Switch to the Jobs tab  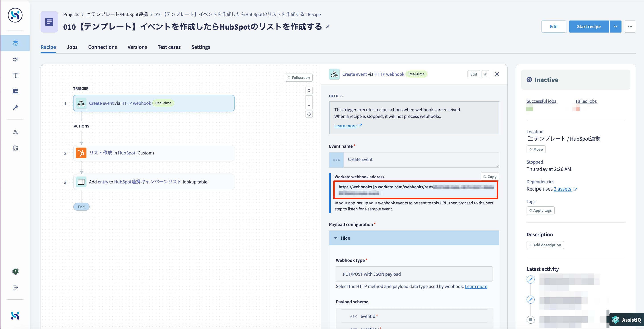coord(72,47)
